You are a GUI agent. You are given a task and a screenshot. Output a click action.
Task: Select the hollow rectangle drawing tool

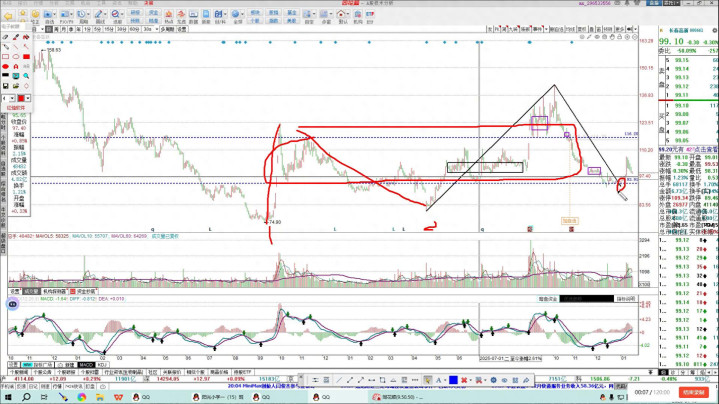[x=5, y=57]
